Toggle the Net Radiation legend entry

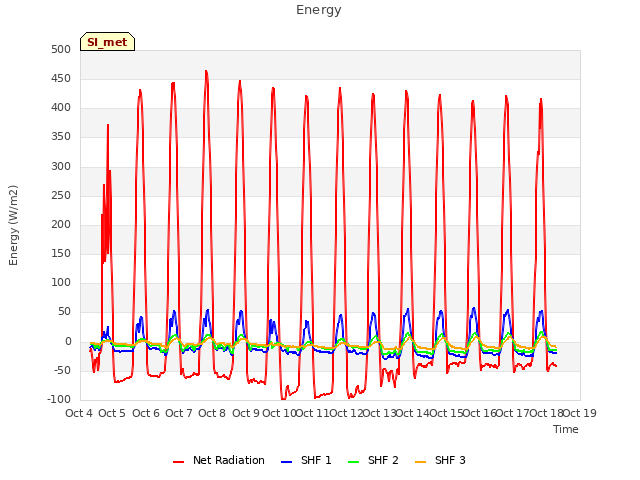pyautogui.click(x=219, y=460)
